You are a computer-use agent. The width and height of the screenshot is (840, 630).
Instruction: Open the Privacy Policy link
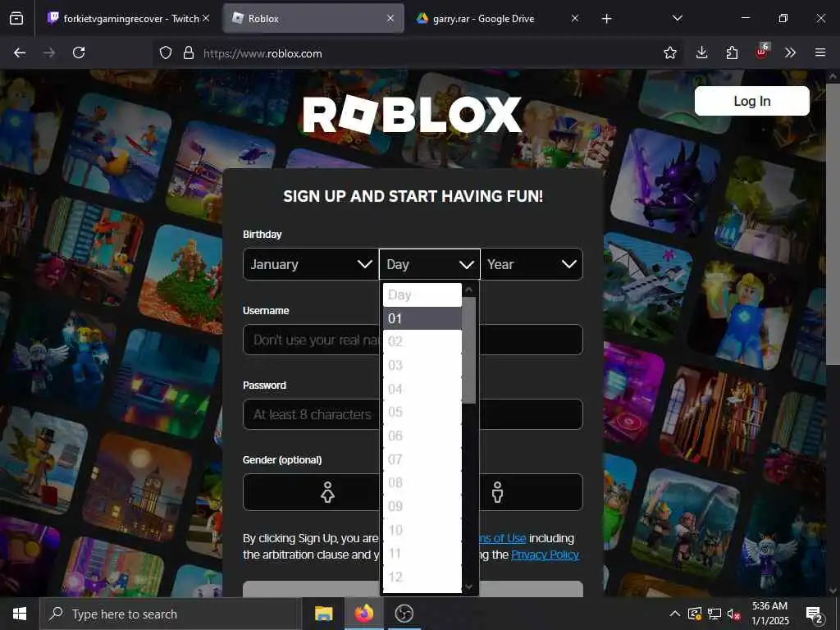click(x=545, y=555)
